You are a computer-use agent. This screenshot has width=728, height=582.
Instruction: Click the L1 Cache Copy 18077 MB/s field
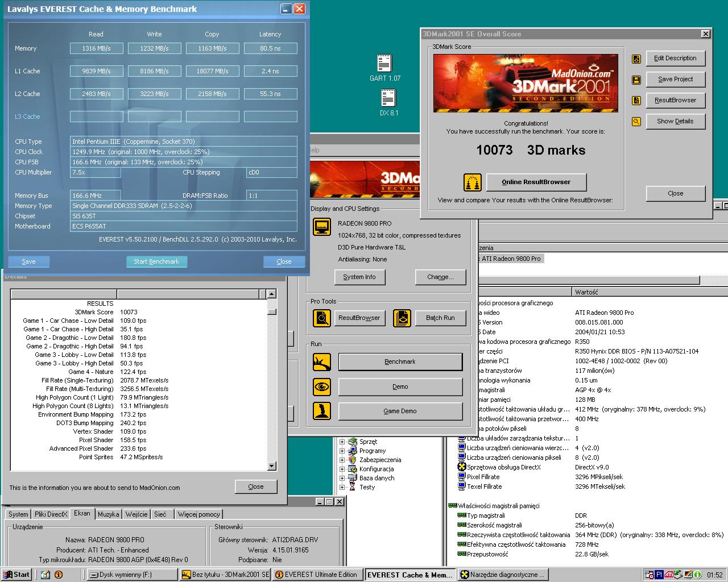pos(213,72)
